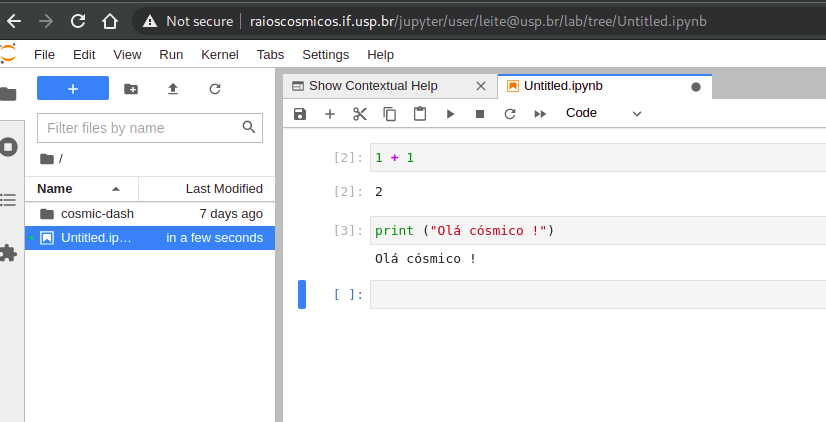Restart the kernel from the notebook toolbar
Image resolution: width=826 pixels, height=422 pixels.
(x=510, y=114)
